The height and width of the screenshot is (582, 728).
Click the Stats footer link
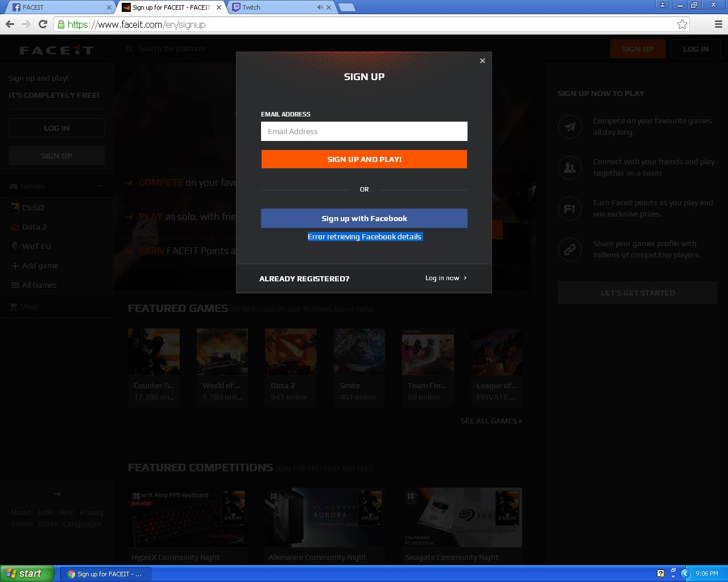click(48, 523)
